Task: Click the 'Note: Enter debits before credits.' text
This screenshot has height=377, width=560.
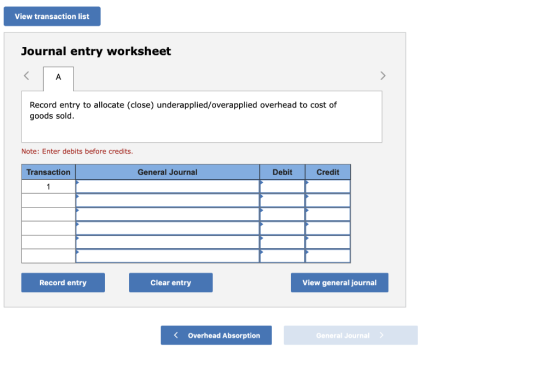Action: [77, 151]
